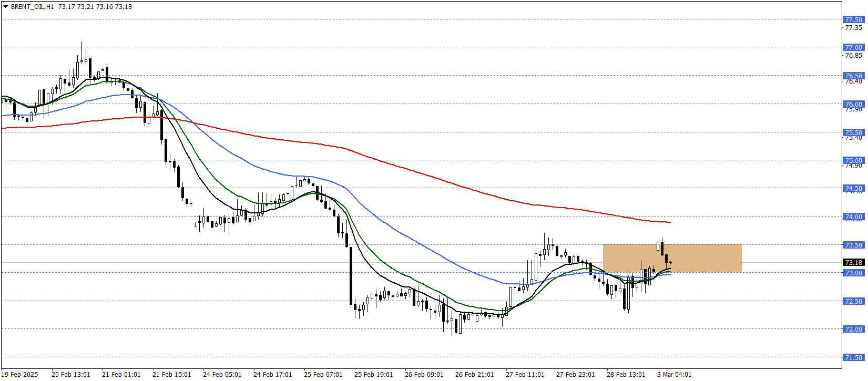Click the 72.50 price level label
The image size is (868, 381).
click(x=853, y=301)
